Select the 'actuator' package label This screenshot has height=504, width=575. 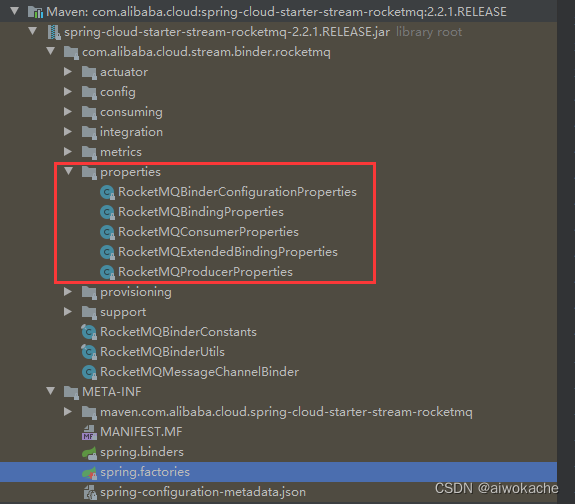(124, 72)
